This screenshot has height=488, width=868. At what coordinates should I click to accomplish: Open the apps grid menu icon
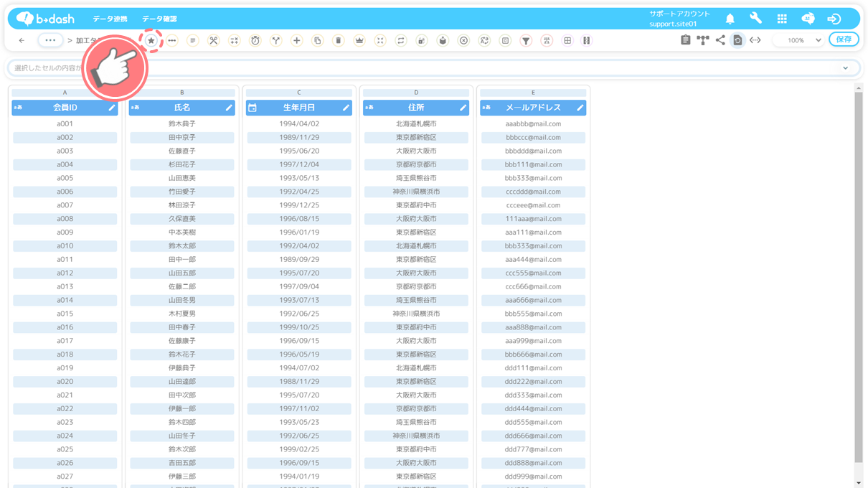click(782, 19)
